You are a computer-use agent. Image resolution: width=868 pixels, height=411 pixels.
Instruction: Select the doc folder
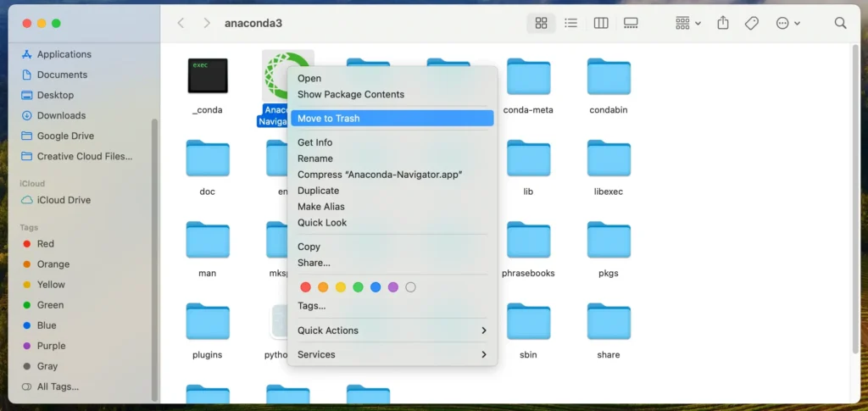pos(208,158)
